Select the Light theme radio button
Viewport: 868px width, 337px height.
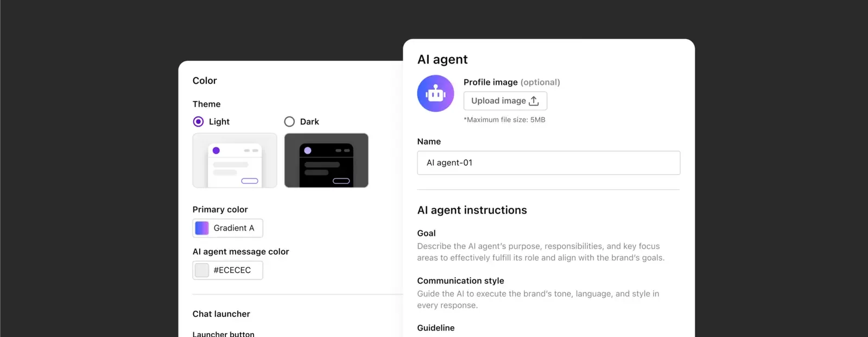click(x=199, y=122)
